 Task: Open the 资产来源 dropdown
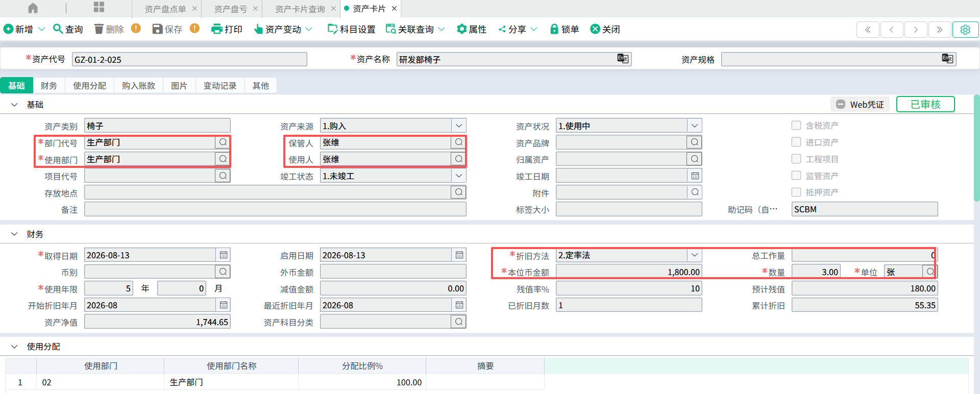pos(458,126)
